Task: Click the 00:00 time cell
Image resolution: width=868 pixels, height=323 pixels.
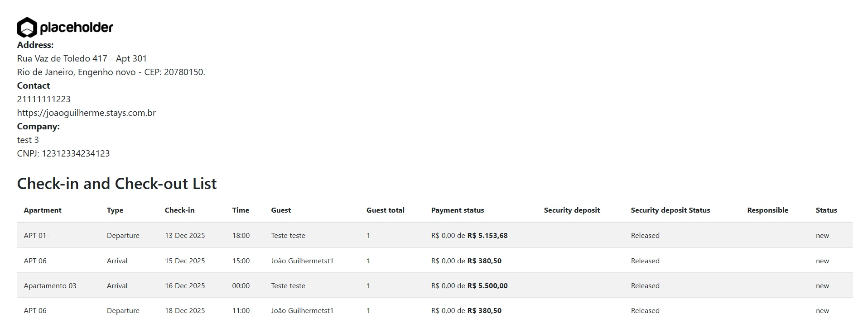Action: point(241,285)
